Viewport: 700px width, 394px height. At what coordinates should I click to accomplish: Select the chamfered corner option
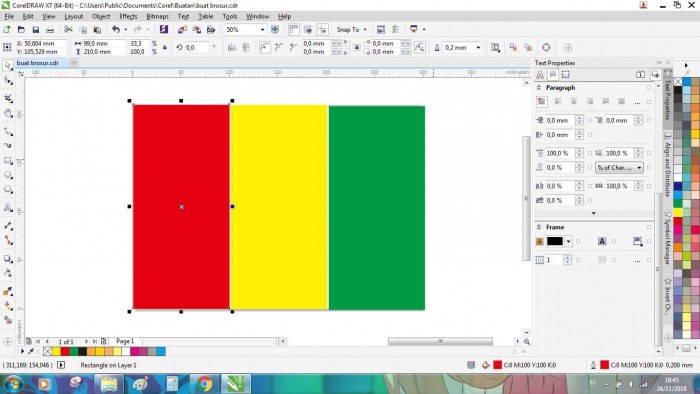(293, 47)
